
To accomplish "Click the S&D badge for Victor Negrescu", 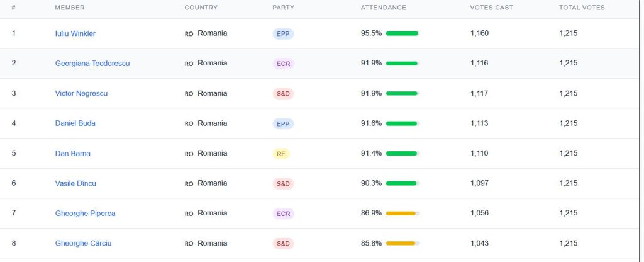I will (x=283, y=94).
